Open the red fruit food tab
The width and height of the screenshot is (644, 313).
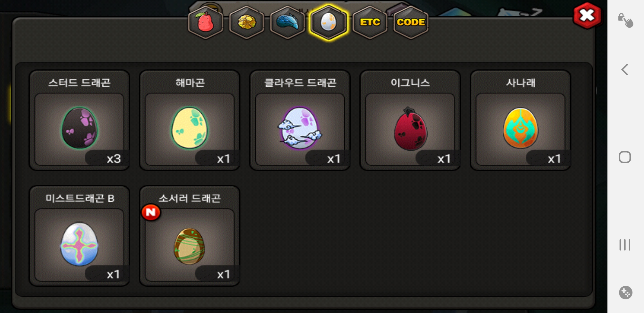click(206, 22)
